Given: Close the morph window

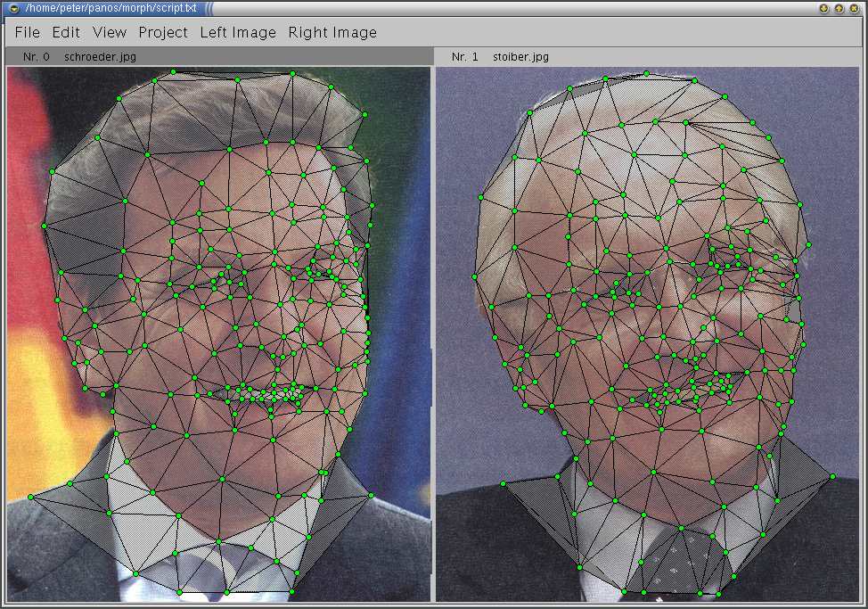Looking at the screenshot, I should [x=855, y=8].
